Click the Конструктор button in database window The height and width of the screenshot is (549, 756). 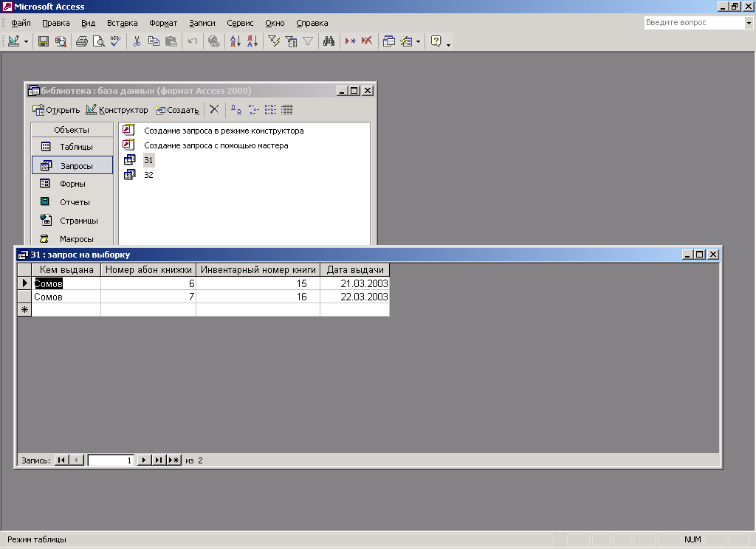(117, 110)
